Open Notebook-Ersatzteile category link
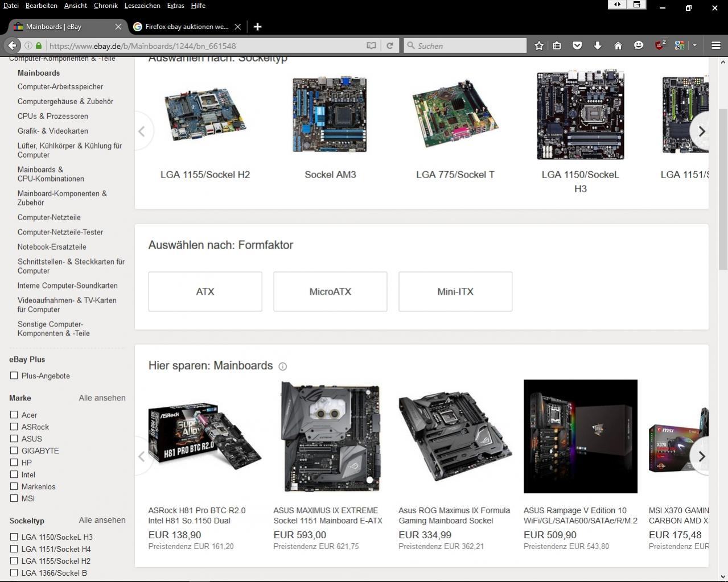Image resolution: width=728 pixels, height=582 pixels. 52,247
